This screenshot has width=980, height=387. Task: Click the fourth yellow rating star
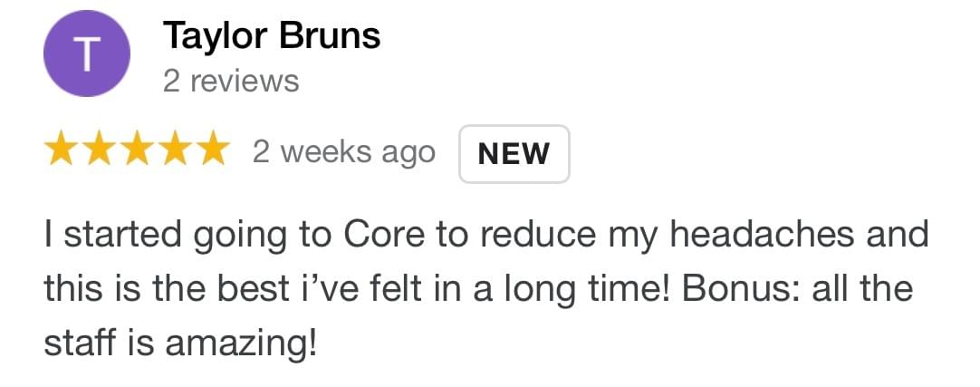[173, 151]
